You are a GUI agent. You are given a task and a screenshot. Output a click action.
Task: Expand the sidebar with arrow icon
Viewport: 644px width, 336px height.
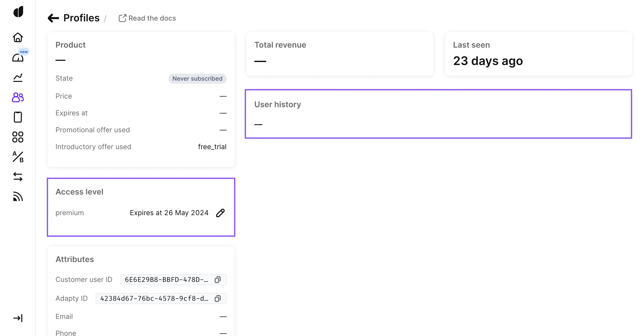18,318
